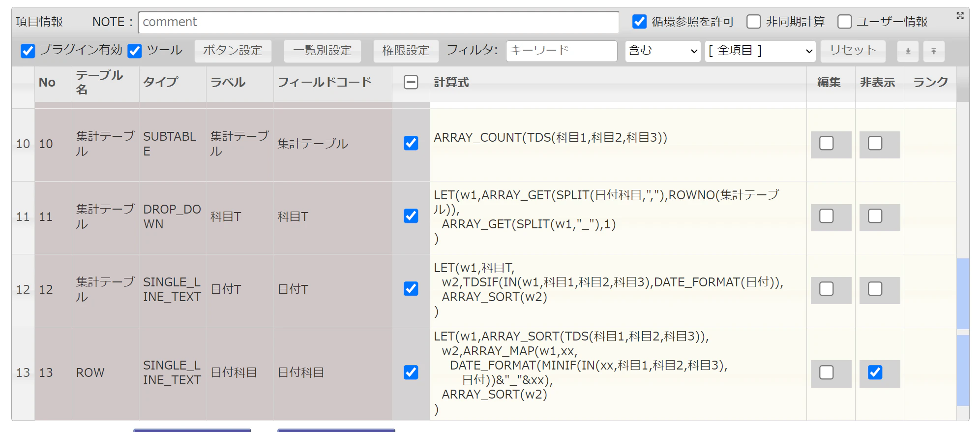
Task: Check the ユーザー情報 checkbox
Action: tap(844, 22)
